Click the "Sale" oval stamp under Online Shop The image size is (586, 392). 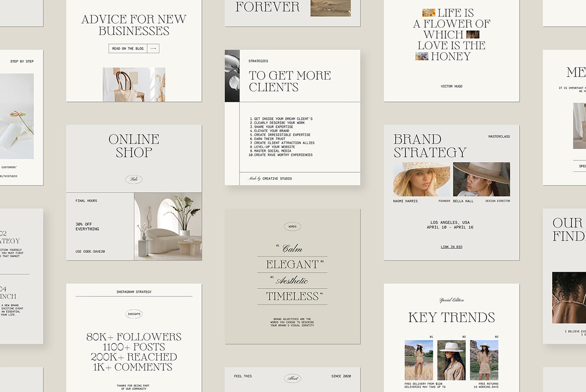tap(134, 180)
